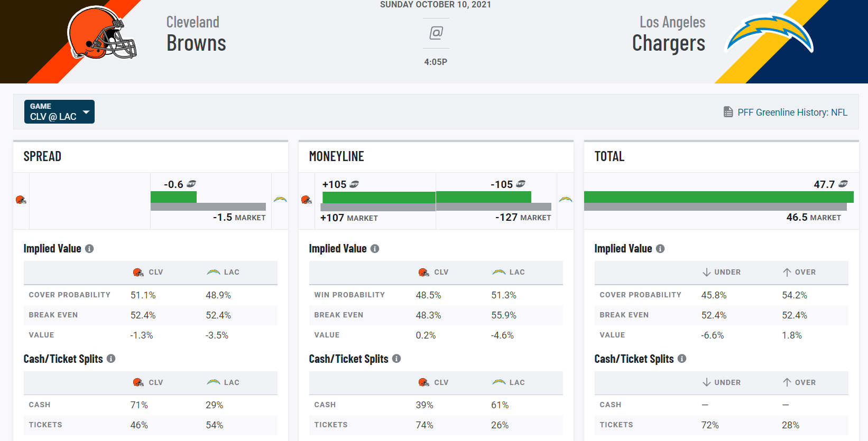This screenshot has height=441, width=868.
Task: Click the 51.1% CLV cover probability
Action: tap(143, 295)
